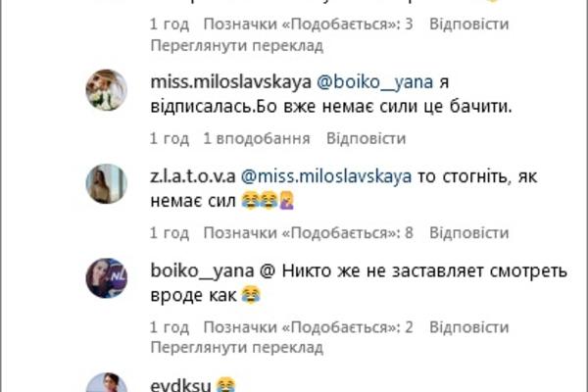The height and width of the screenshot is (392, 588).
Task: View the 2 likes on boiko_yana comment
Action: point(309,327)
